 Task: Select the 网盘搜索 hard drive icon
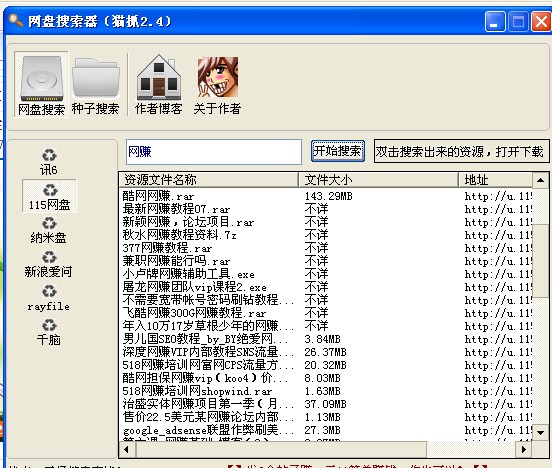(42, 84)
